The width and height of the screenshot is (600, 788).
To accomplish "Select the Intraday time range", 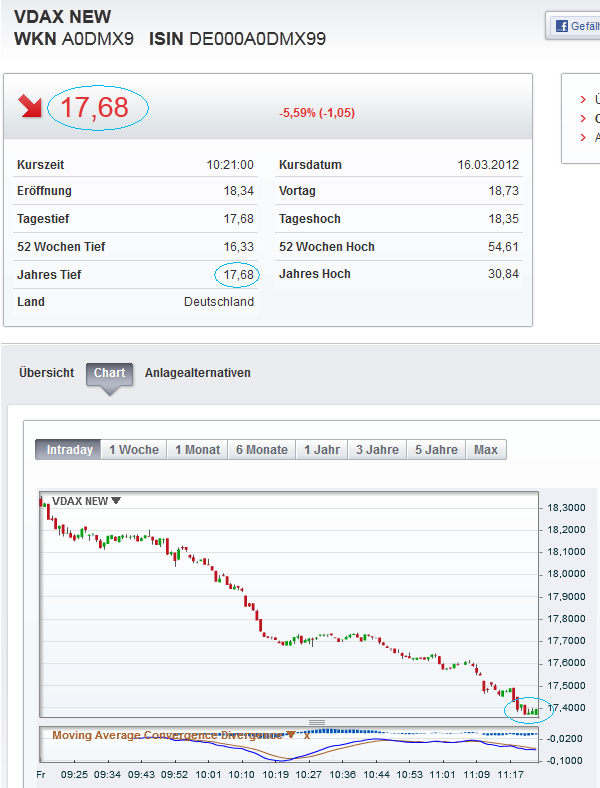I will click(69, 449).
